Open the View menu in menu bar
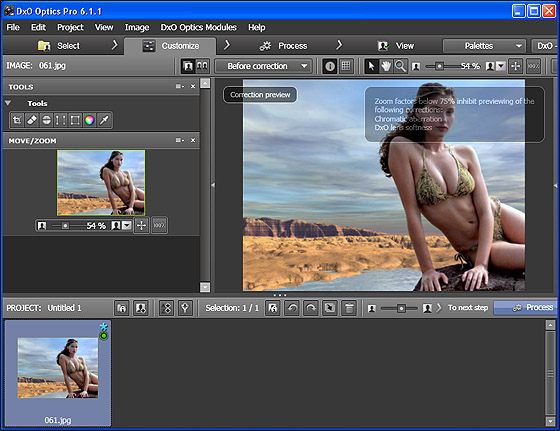The height and width of the screenshot is (431, 560). [x=104, y=27]
